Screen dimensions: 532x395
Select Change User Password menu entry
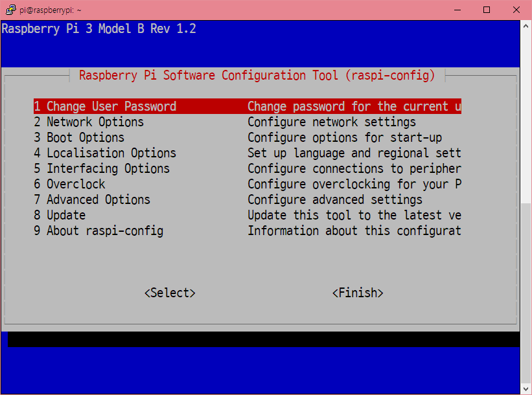point(248,106)
